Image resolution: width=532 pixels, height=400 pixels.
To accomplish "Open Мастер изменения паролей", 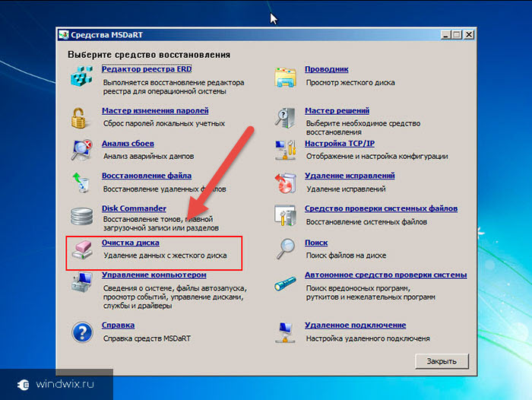I will pyautogui.click(x=155, y=111).
